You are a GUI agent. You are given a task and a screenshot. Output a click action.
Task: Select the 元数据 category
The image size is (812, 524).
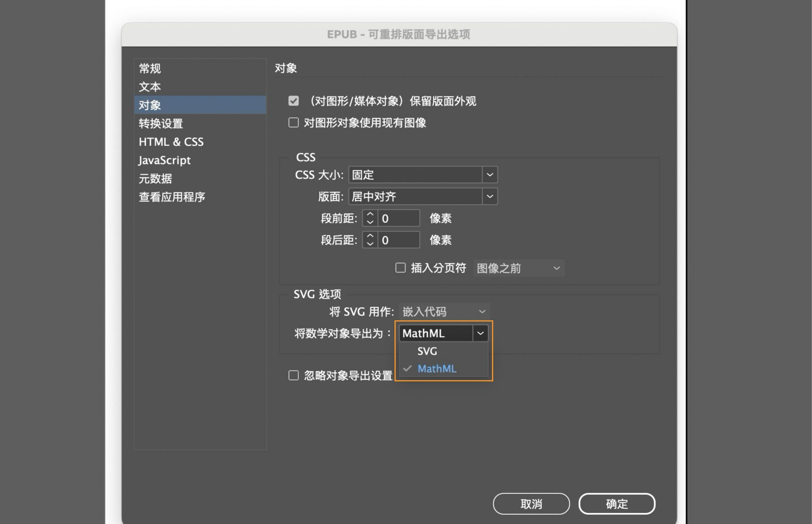pyautogui.click(x=155, y=178)
